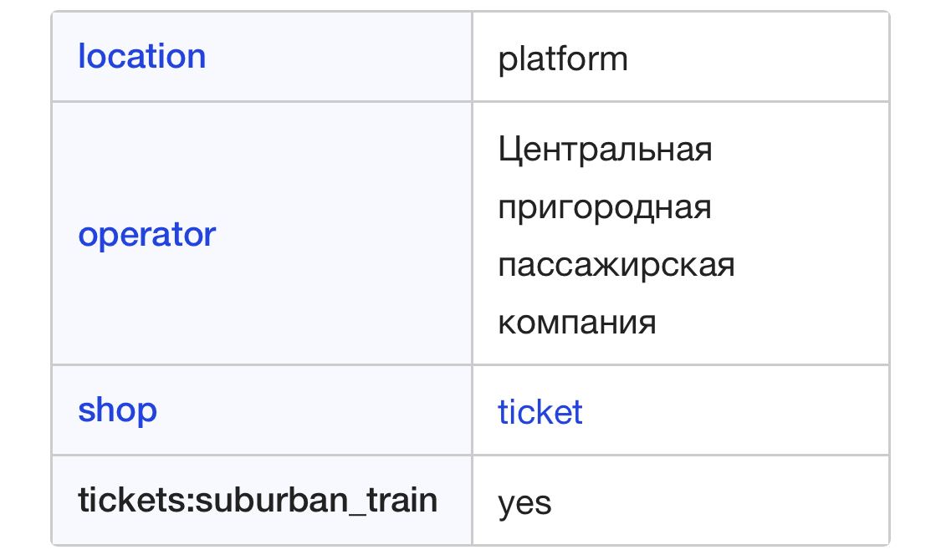Screen dimensions: 941x560
Task: Open the location key link
Action: 141,57
